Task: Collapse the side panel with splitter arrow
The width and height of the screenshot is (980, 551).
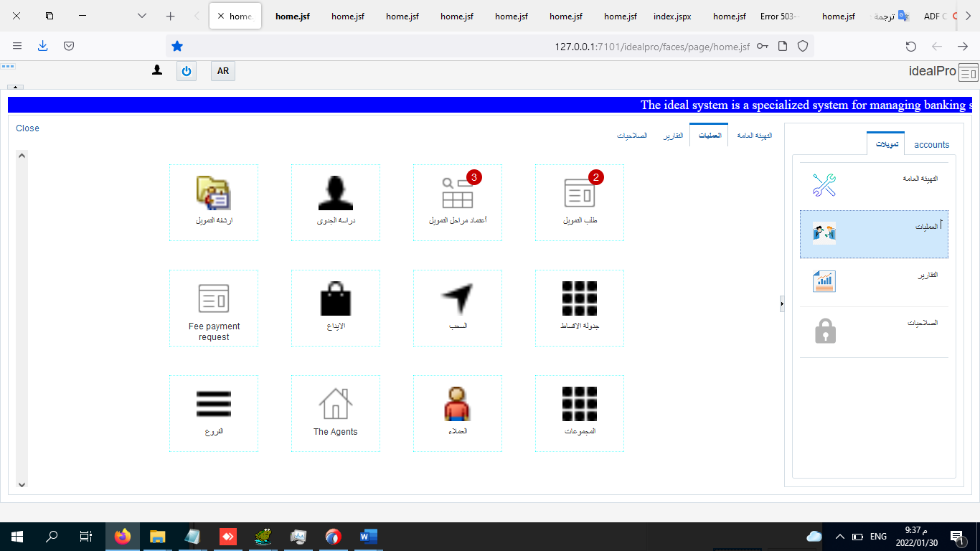Action: (782, 305)
